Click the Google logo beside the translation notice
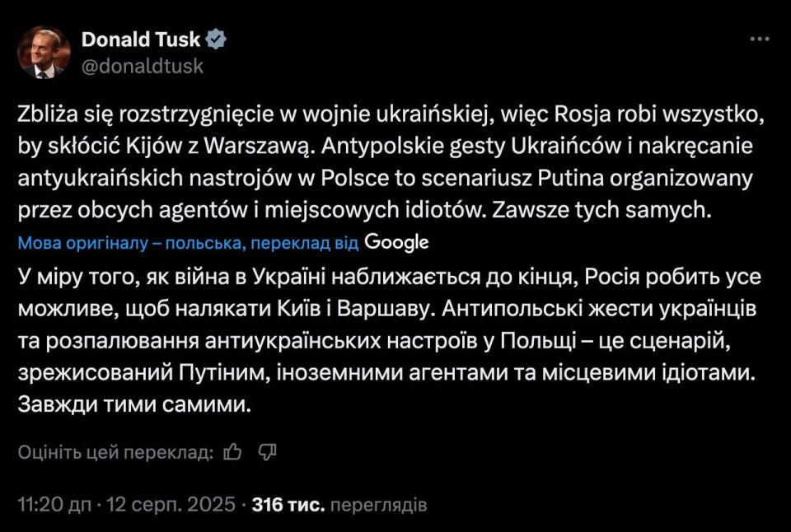Screen dimensions: 791x532 coord(398,243)
